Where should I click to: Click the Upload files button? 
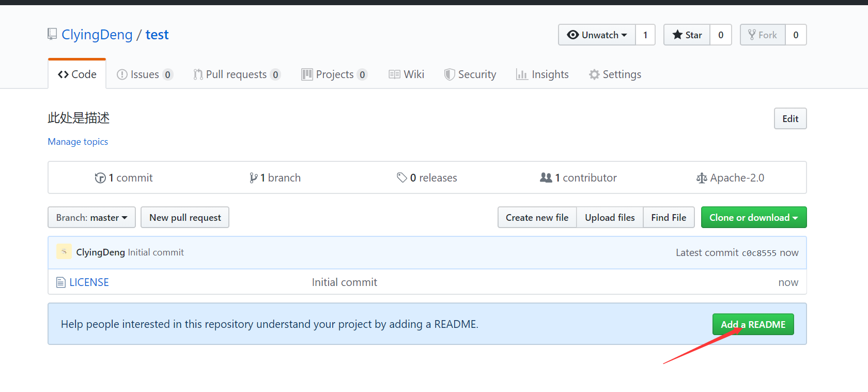(610, 217)
